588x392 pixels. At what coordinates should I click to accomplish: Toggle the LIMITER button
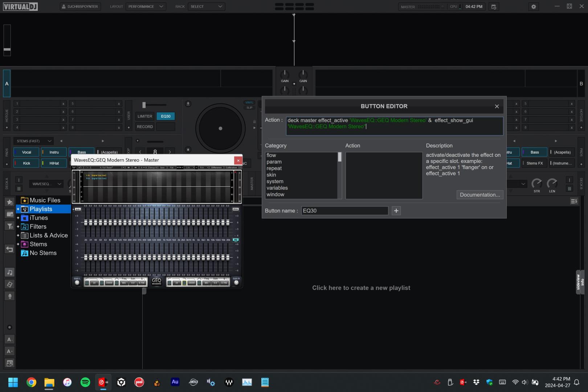coord(145,116)
